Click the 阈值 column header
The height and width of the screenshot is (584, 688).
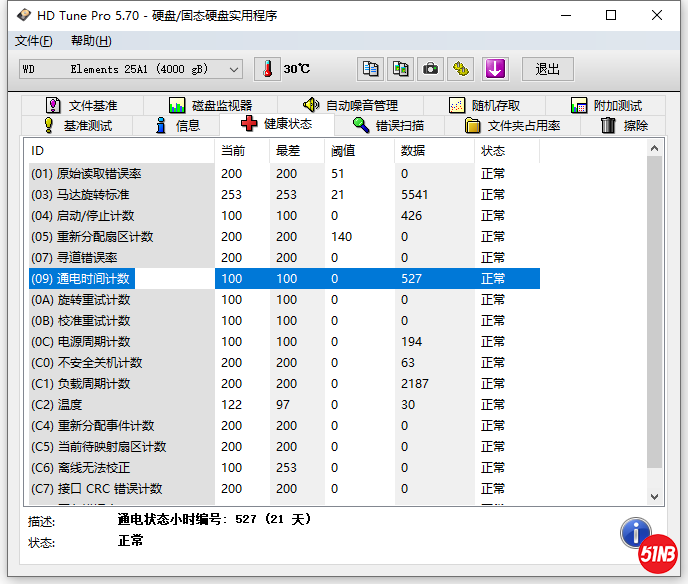[343, 151]
